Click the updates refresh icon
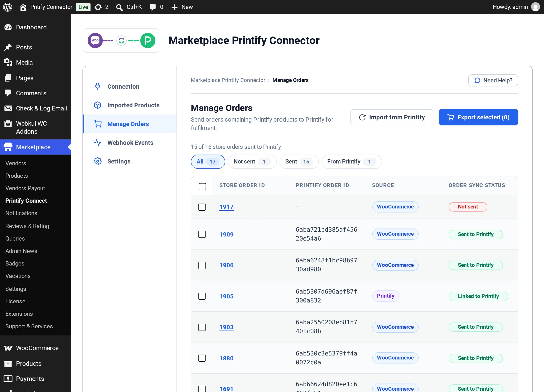 [x=98, y=7]
